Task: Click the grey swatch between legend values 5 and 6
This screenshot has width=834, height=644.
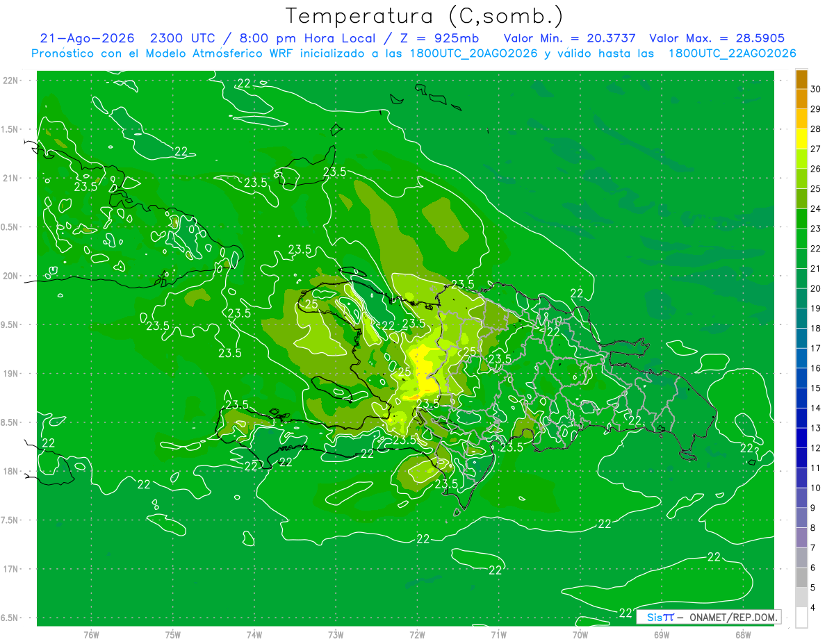Action: coord(801,578)
